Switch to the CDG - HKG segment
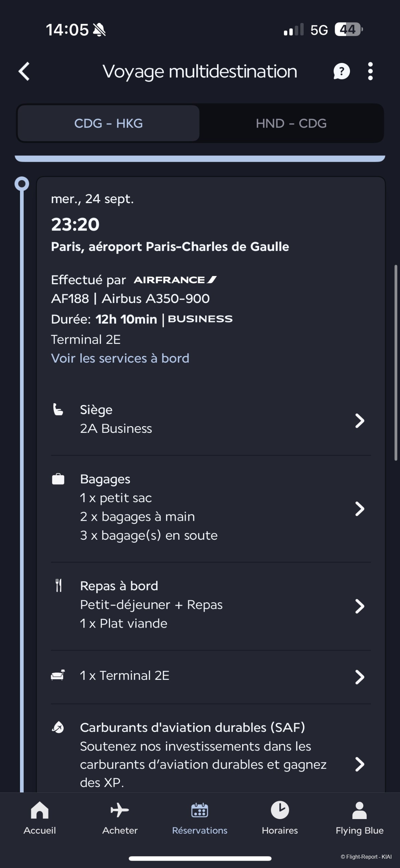This screenshot has height=868, width=400. (x=109, y=123)
